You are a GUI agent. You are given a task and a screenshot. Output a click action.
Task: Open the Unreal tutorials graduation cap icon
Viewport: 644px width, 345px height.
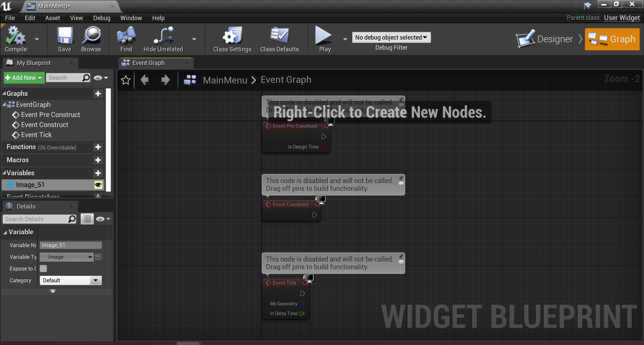click(587, 6)
